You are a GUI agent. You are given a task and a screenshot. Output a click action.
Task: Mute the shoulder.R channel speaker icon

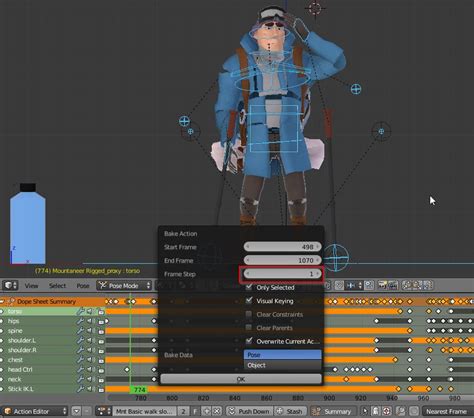[x=90, y=350]
